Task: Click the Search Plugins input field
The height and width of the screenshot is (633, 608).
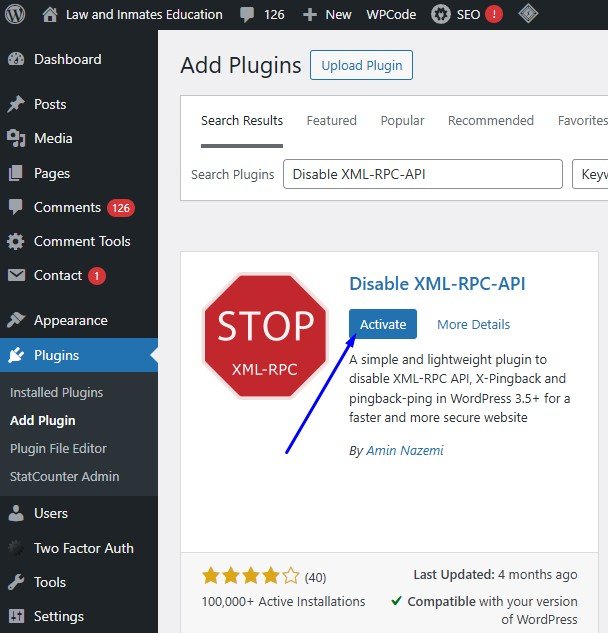Action: point(423,174)
